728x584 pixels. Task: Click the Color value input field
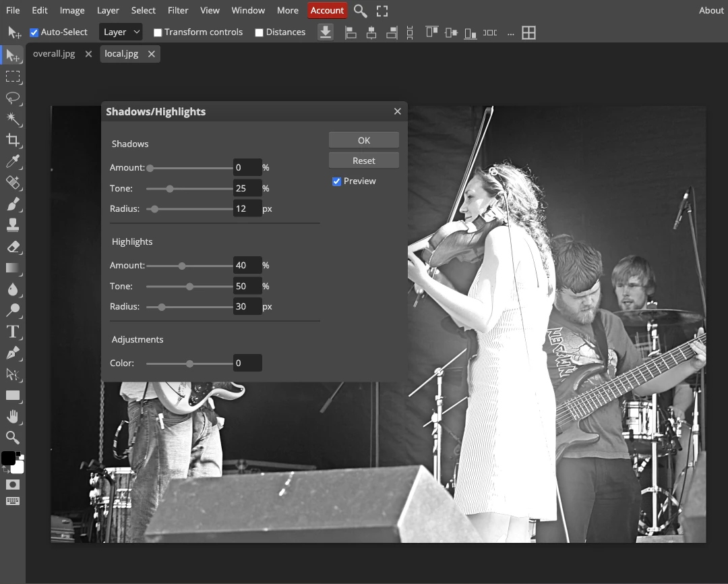[247, 363]
